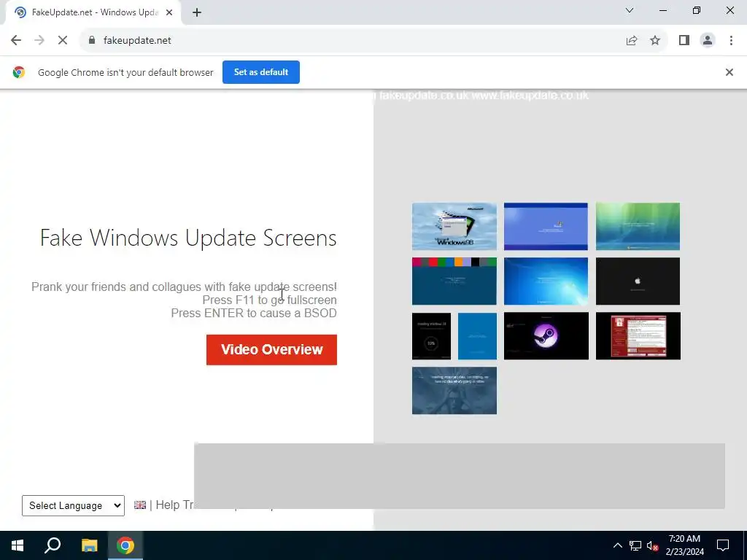Screen dimensions: 747x560
Task: Click the Chrome taskbar icon
Action: point(125,545)
